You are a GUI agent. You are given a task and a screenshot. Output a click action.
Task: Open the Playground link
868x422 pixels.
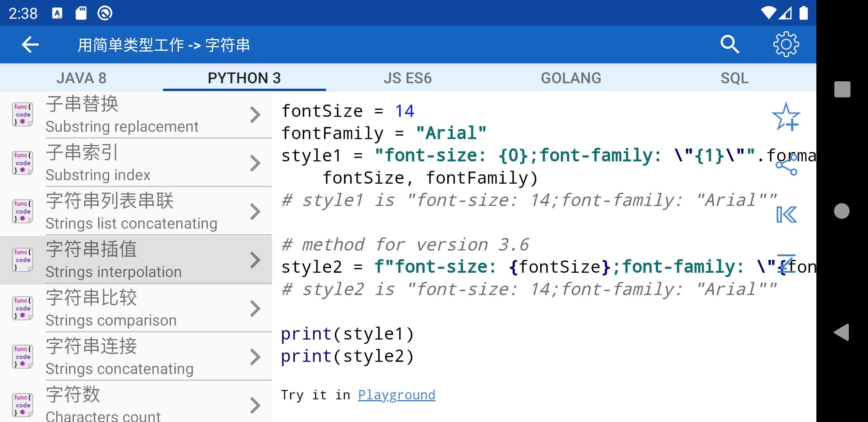point(396,395)
